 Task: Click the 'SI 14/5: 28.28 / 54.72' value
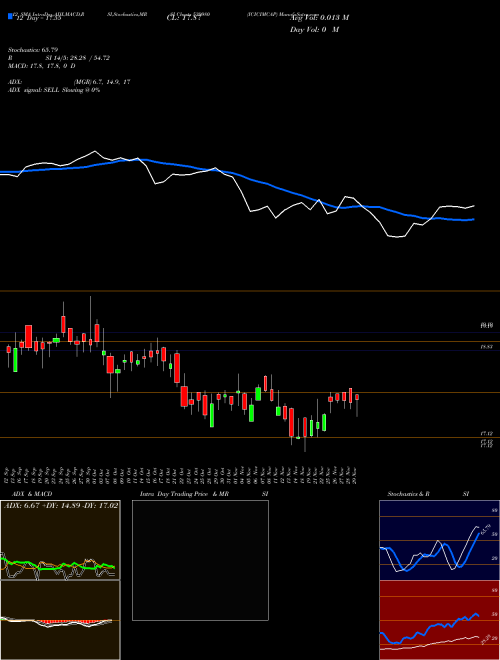click(78, 58)
